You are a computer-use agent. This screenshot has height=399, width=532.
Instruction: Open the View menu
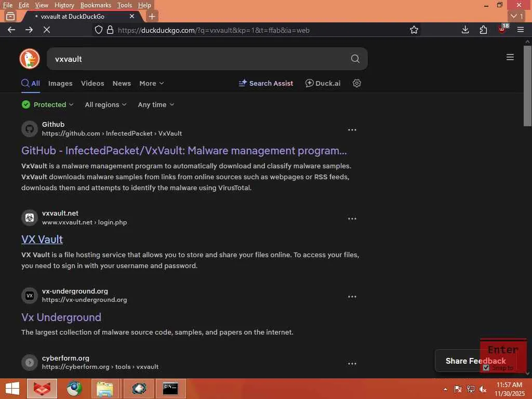coord(42,5)
